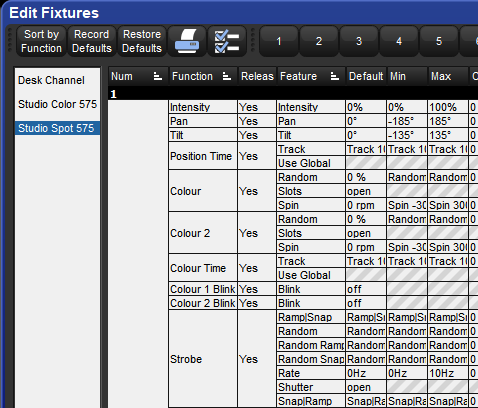Edit Intensity Max value 100%

[448, 107]
